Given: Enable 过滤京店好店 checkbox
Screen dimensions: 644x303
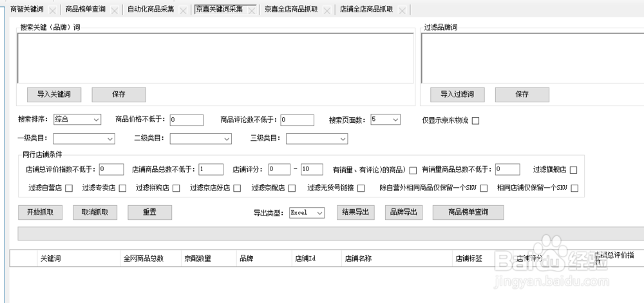Looking at the screenshot, I should point(238,188).
